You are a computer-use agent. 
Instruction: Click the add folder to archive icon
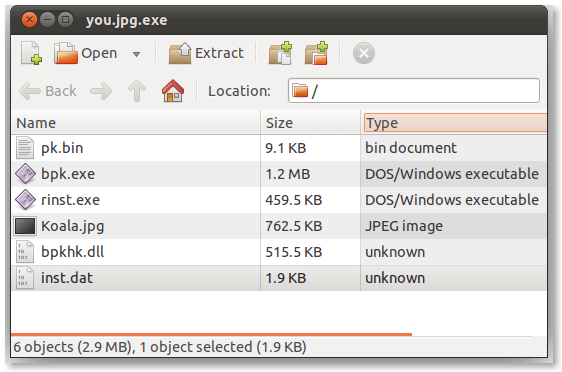click(x=316, y=53)
